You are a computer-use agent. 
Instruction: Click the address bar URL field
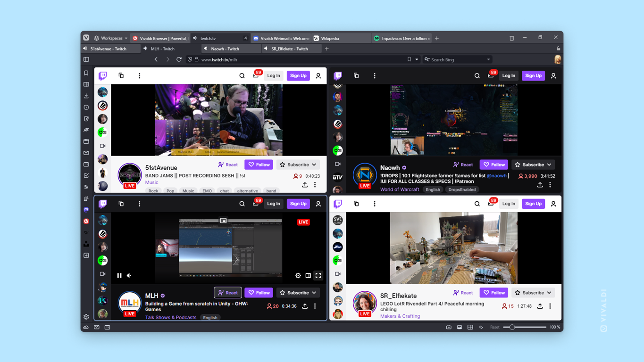(302, 59)
